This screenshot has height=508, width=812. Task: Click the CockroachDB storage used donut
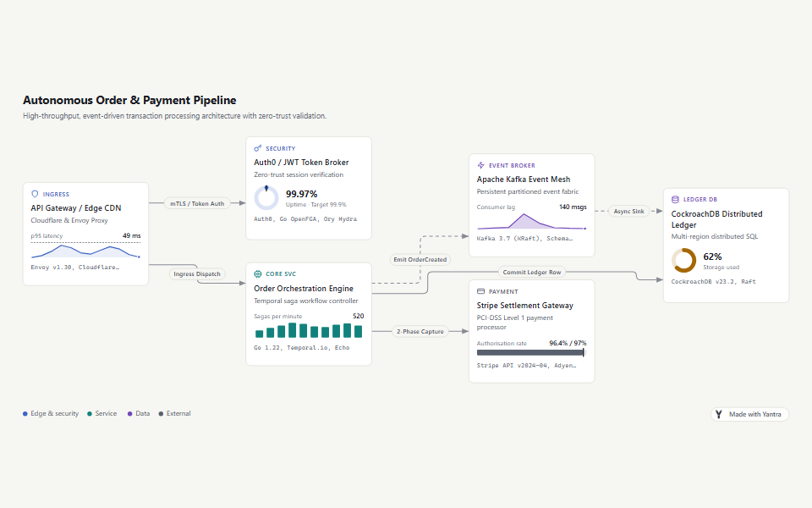(683, 260)
